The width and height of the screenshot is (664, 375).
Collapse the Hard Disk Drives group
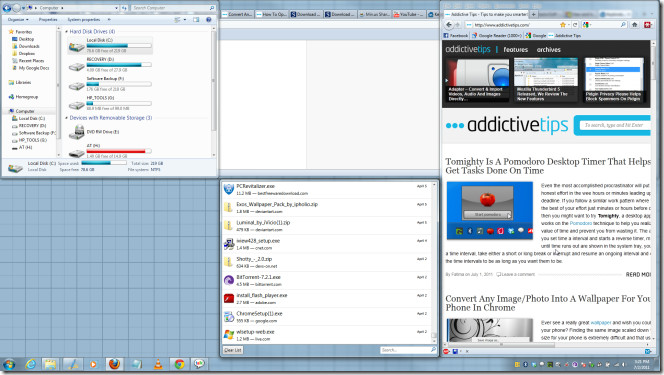click(x=66, y=31)
